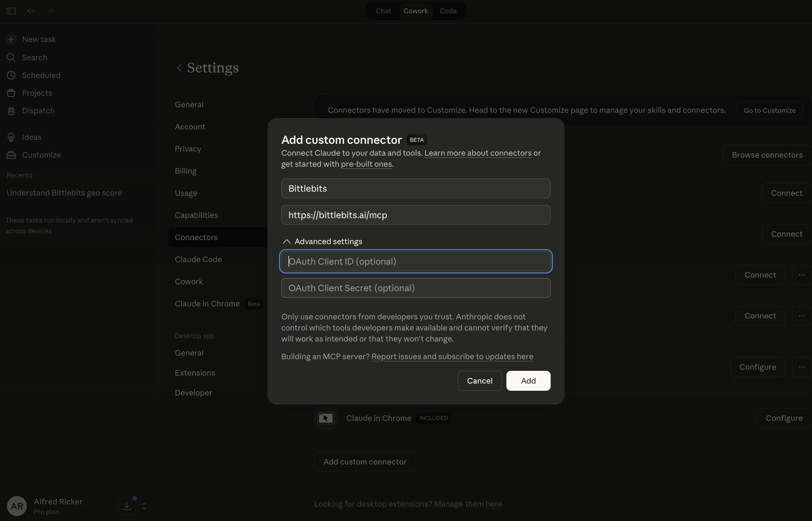Screen dimensions: 812x521
Task: Click the New task plus icon
Action: (x=11, y=39)
